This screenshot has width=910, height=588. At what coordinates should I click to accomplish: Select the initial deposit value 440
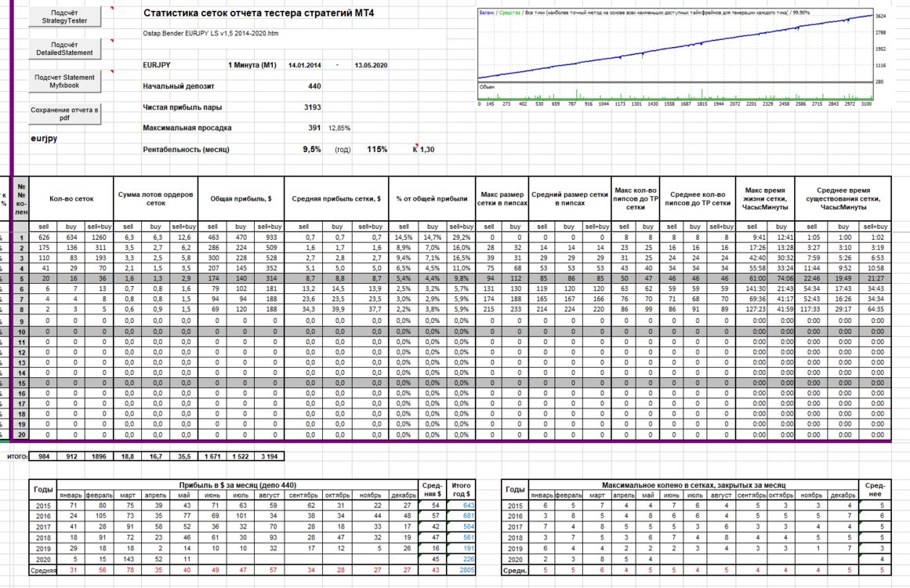[314, 86]
